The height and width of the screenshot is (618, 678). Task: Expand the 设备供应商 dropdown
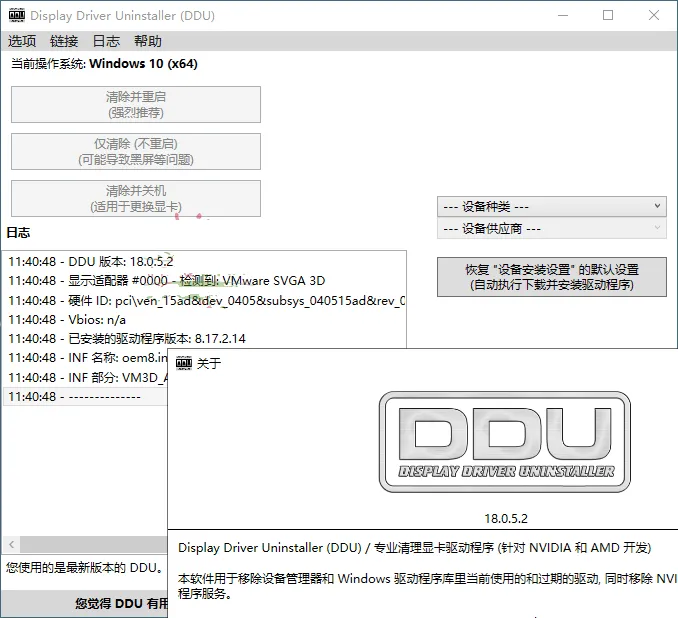coord(551,229)
